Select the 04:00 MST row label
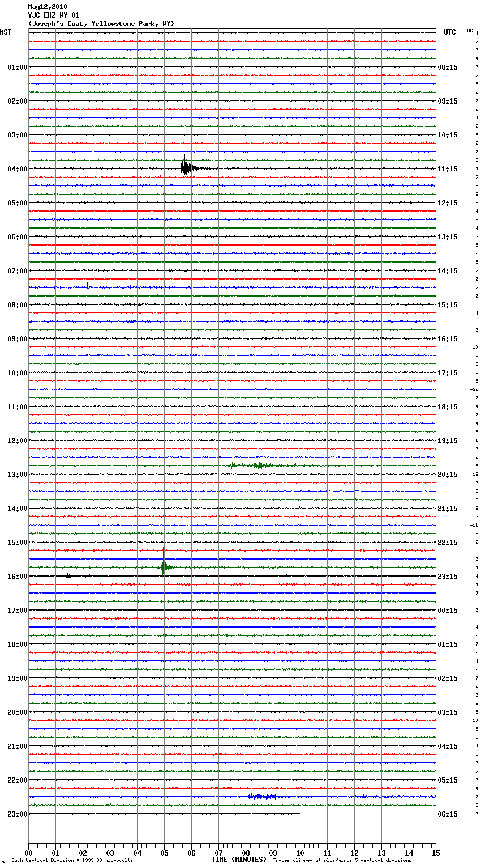This screenshot has width=481, height=868. (x=17, y=169)
